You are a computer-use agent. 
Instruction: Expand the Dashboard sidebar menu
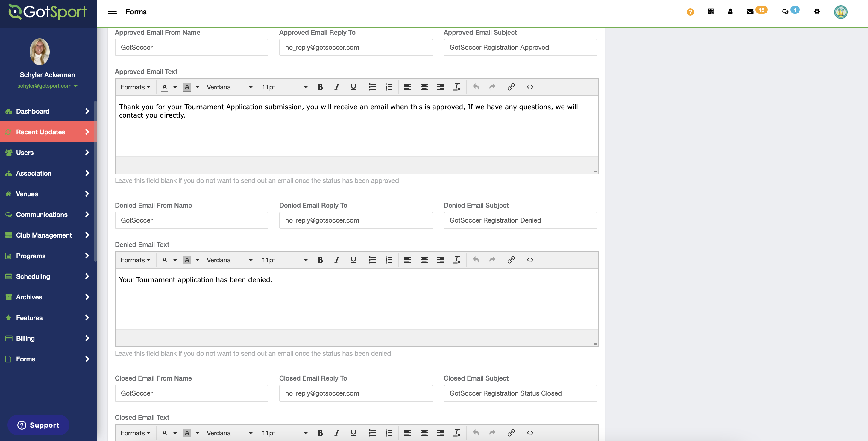click(48, 111)
